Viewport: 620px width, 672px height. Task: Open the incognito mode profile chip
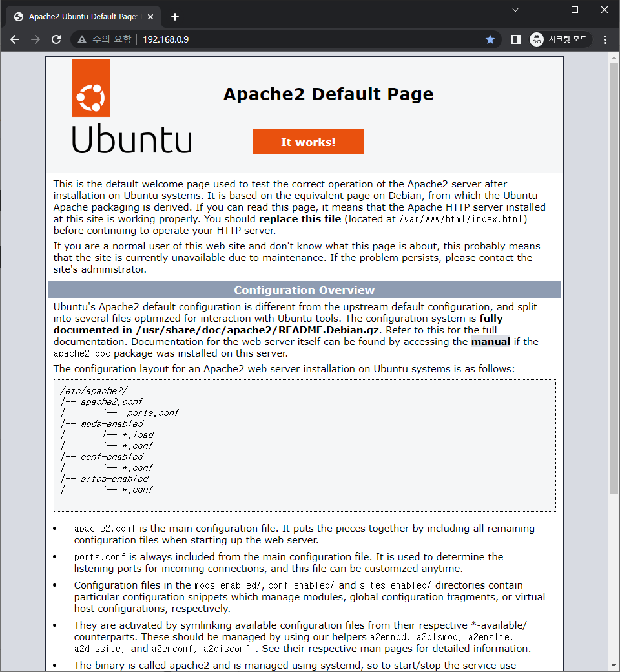tap(560, 39)
